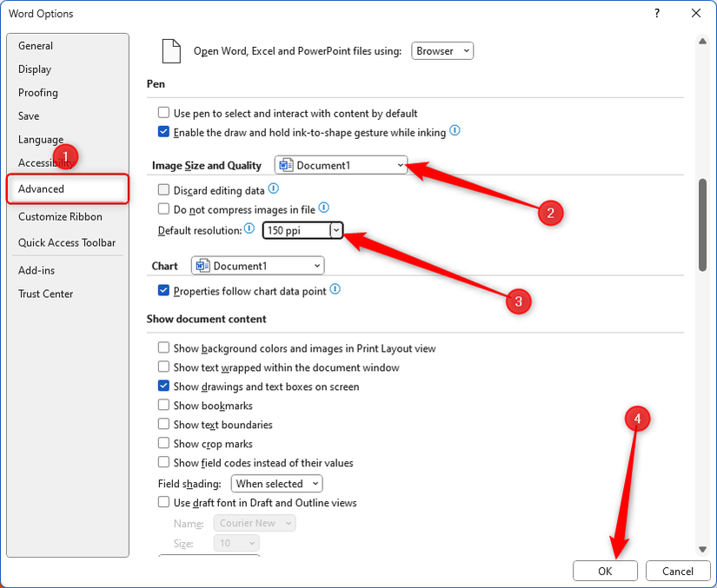The image size is (717, 588).
Task: Click the OK button
Action: (605, 571)
